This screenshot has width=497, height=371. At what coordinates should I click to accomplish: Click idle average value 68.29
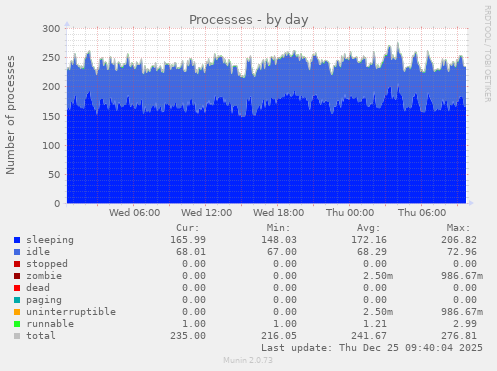[372, 252]
